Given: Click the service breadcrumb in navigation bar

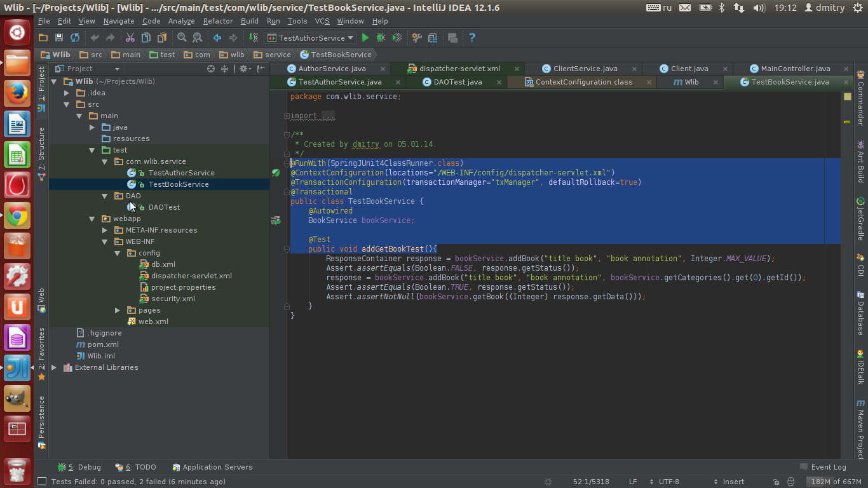Looking at the screenshot, I should coord(272,55).
